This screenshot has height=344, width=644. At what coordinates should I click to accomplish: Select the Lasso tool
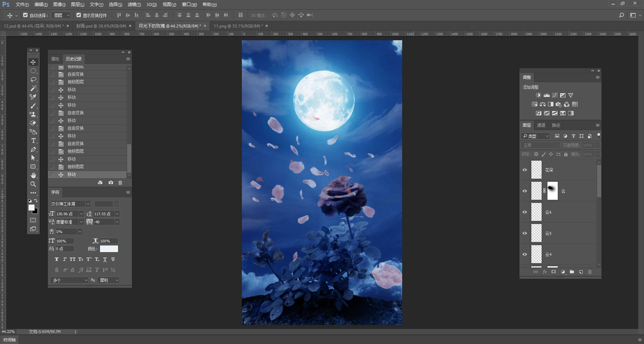pyautogui.click(x=33, y=80)
